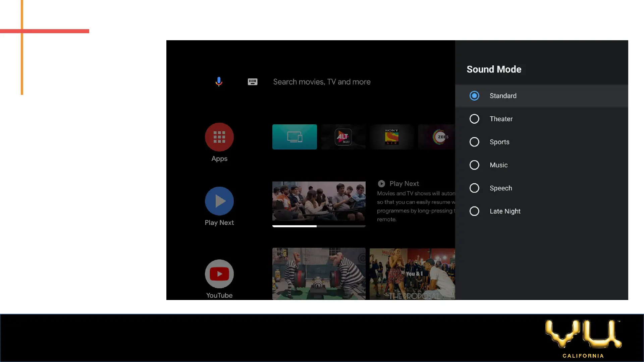Viewport: 644px width, 362px height.
Task: Click the Search movies, TV field
Action: 322,82
